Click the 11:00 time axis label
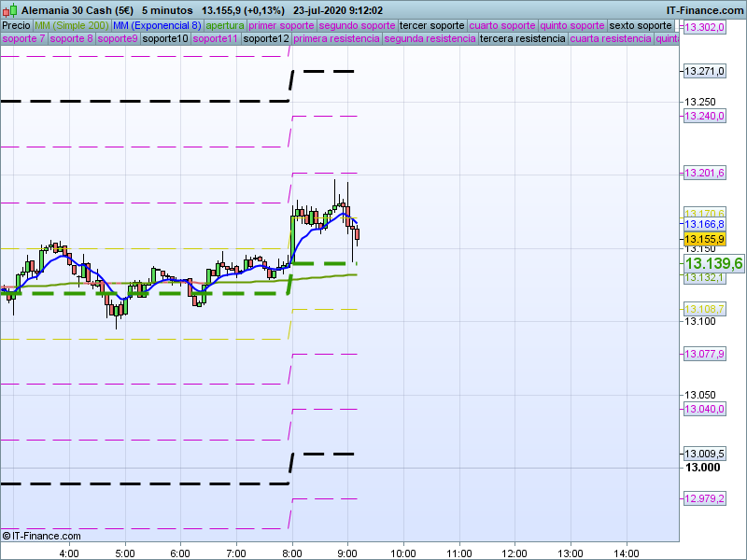The image size is (747, 560). click(458, 553)
